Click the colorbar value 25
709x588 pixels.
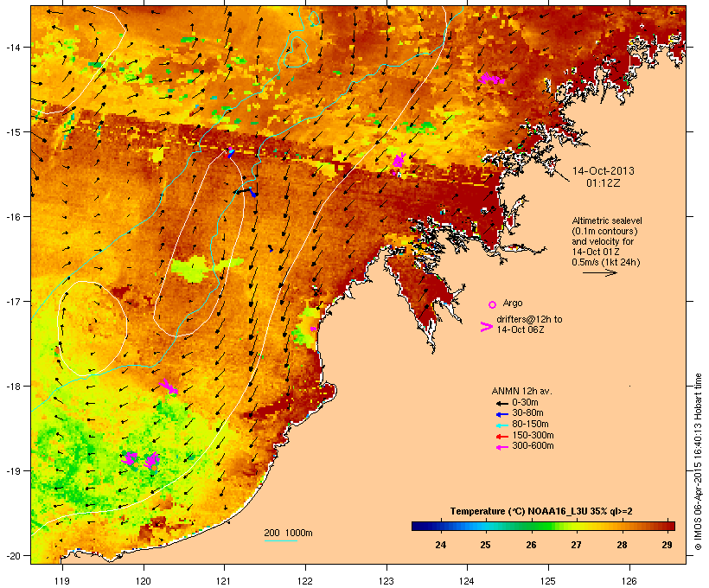485,545
